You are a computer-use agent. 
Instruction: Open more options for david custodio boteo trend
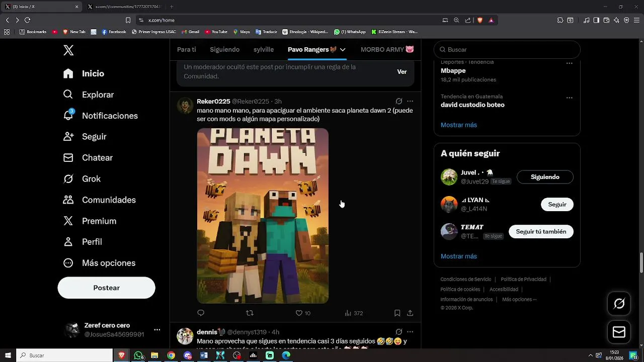[x=570, y=98]
